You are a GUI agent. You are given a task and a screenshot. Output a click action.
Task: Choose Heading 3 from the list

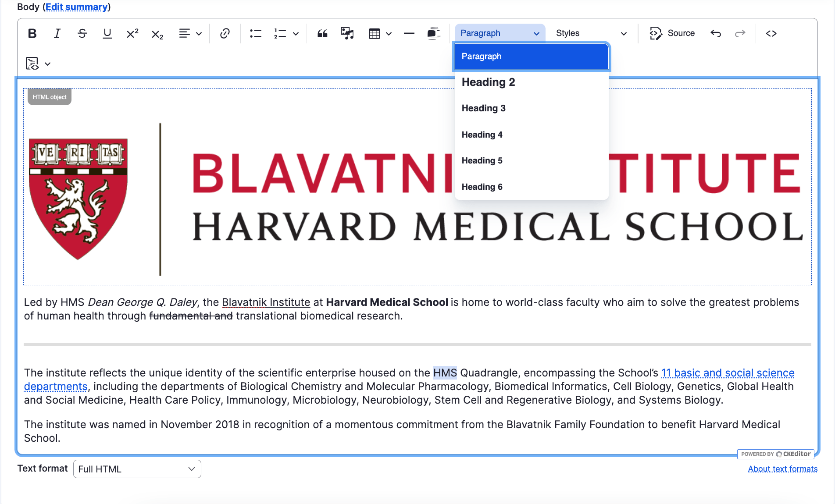(x=532, y=108)
